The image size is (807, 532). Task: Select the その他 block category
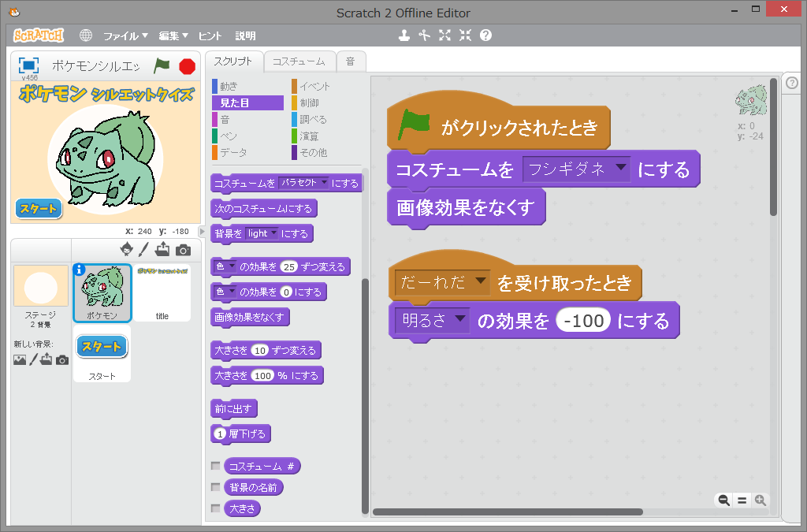click(325, 152)
